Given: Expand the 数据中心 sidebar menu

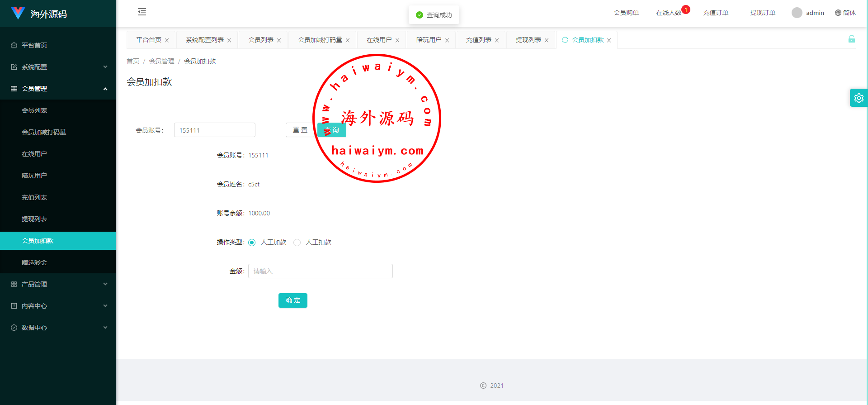Looking at the screenshot, I should pos(58,328).
